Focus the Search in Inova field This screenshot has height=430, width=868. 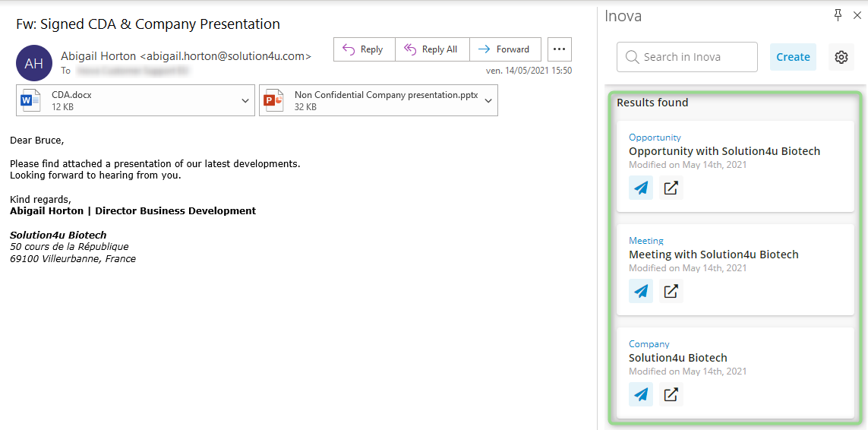687,57
